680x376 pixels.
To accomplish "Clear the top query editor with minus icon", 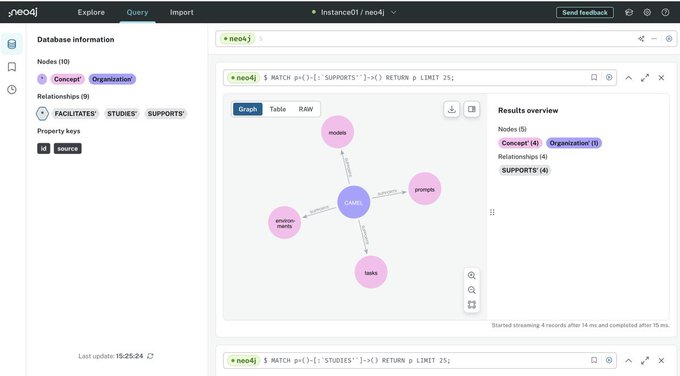I will pyautogui.click(x=654, y=39).
